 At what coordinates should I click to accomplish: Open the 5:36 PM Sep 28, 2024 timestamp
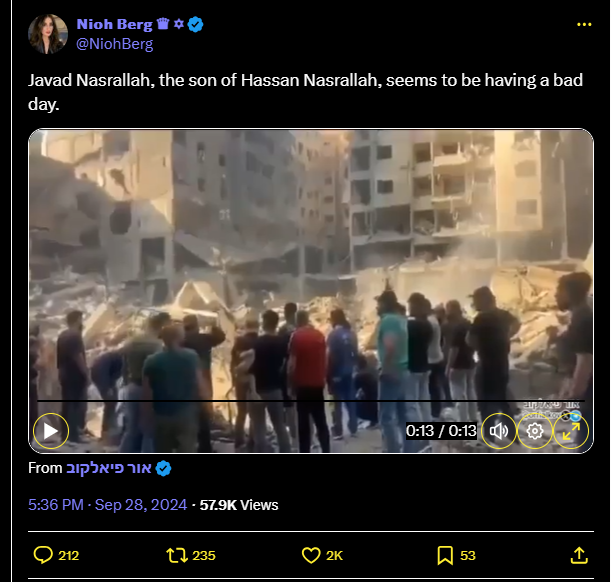(x=107, y=505)
